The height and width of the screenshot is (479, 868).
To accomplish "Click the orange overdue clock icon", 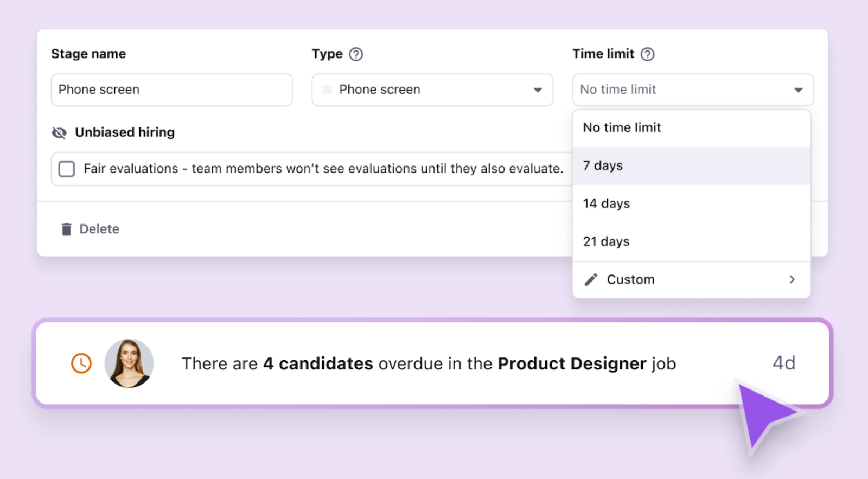I will click(81, 363).
